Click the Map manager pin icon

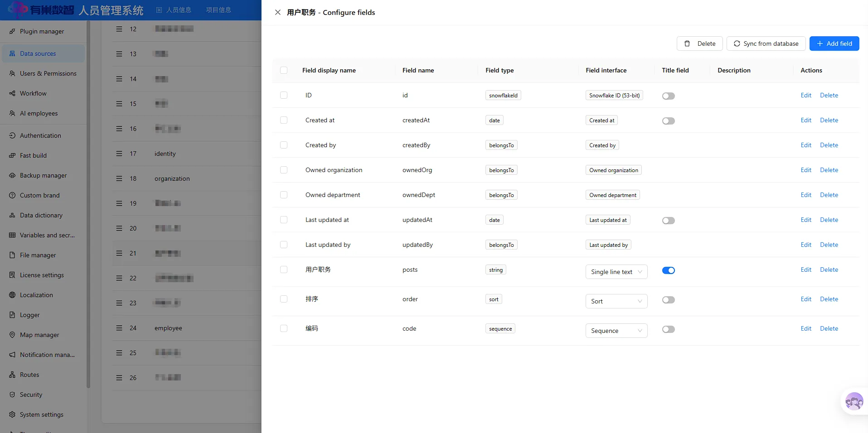click(x=12, y=335)
